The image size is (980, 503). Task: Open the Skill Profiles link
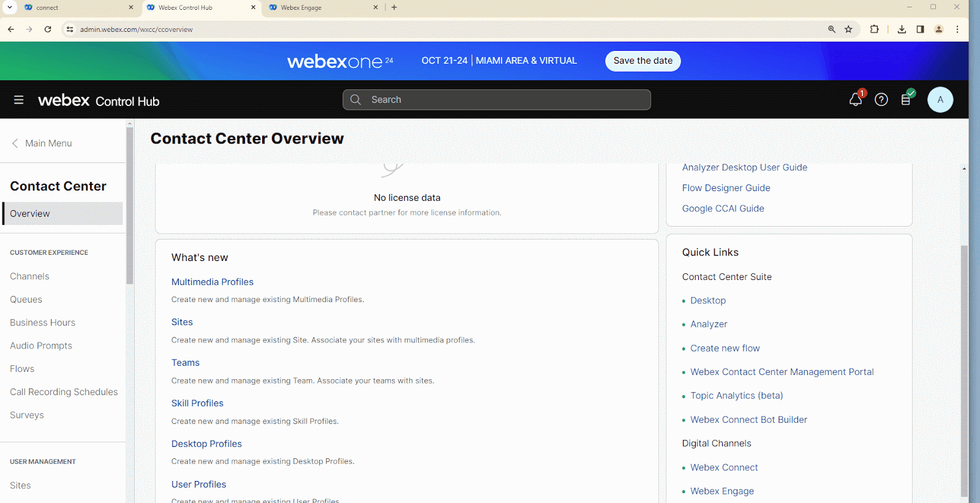197,403
